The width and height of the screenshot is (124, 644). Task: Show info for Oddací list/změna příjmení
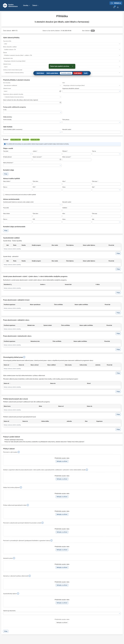(21, 487)
